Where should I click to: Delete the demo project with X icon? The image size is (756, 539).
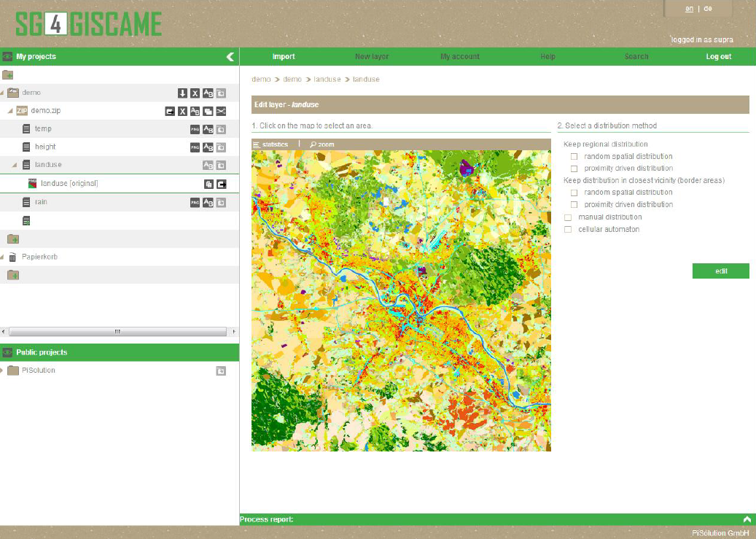pos(195,93)
